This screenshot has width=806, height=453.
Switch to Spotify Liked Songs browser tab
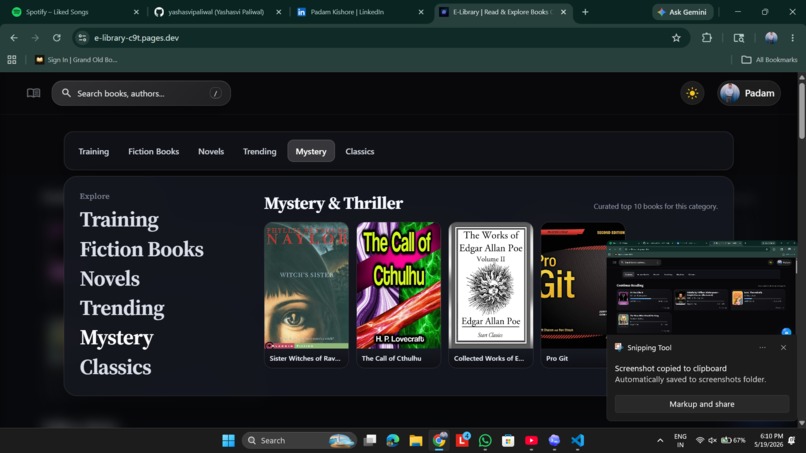pyautogui.click(x=75, y=12)
